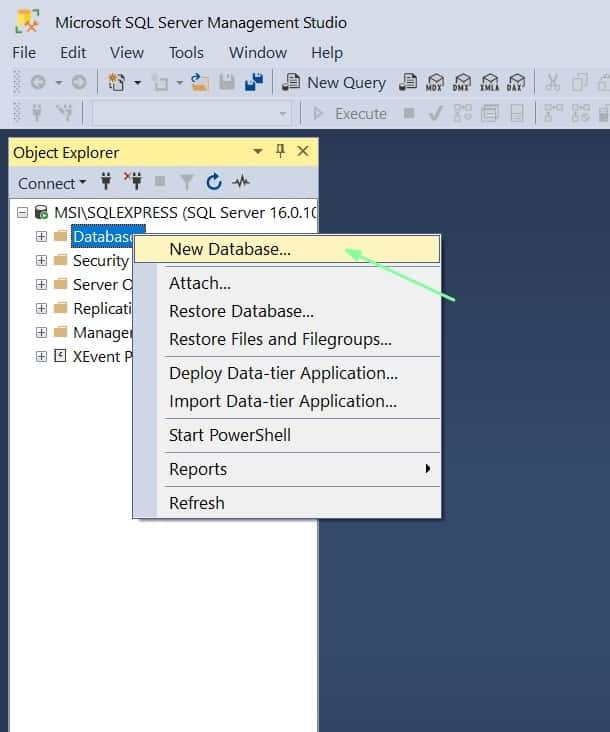
Task: Open the DMX query icon
Action: 462,83
